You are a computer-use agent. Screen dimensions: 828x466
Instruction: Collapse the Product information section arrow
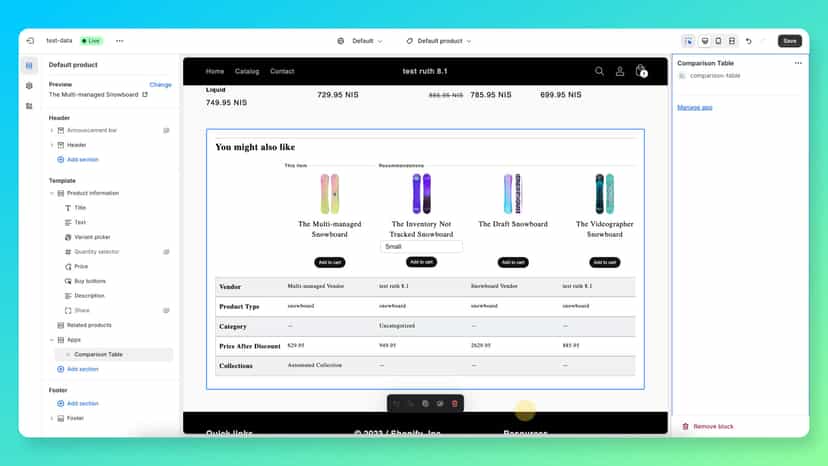[x=52, y=193]
